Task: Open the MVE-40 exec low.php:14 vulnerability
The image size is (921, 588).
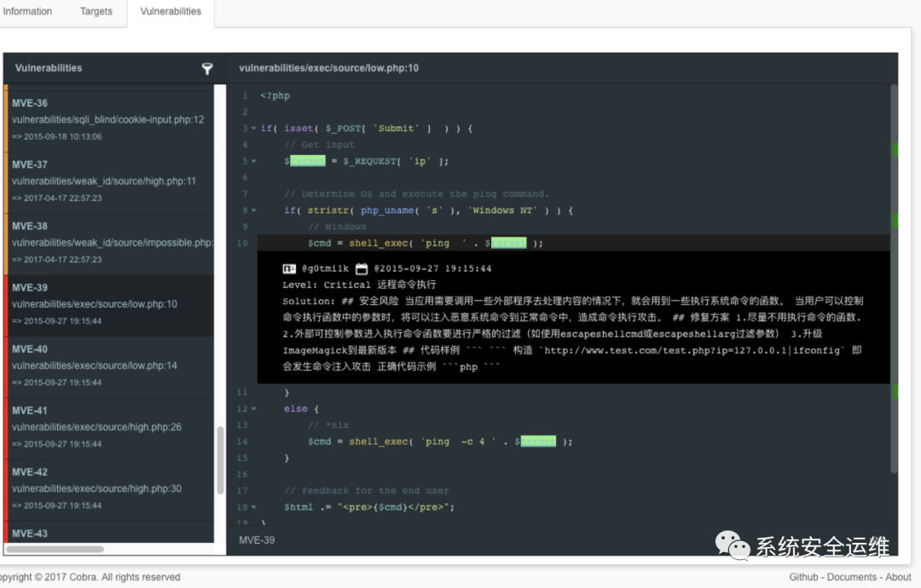Action: (109, 366)
